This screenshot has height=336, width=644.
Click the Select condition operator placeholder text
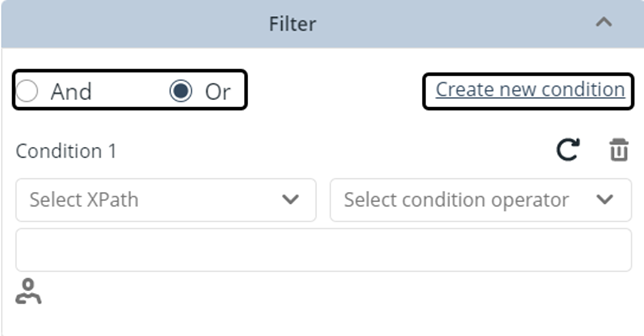[x=456, y=200]
